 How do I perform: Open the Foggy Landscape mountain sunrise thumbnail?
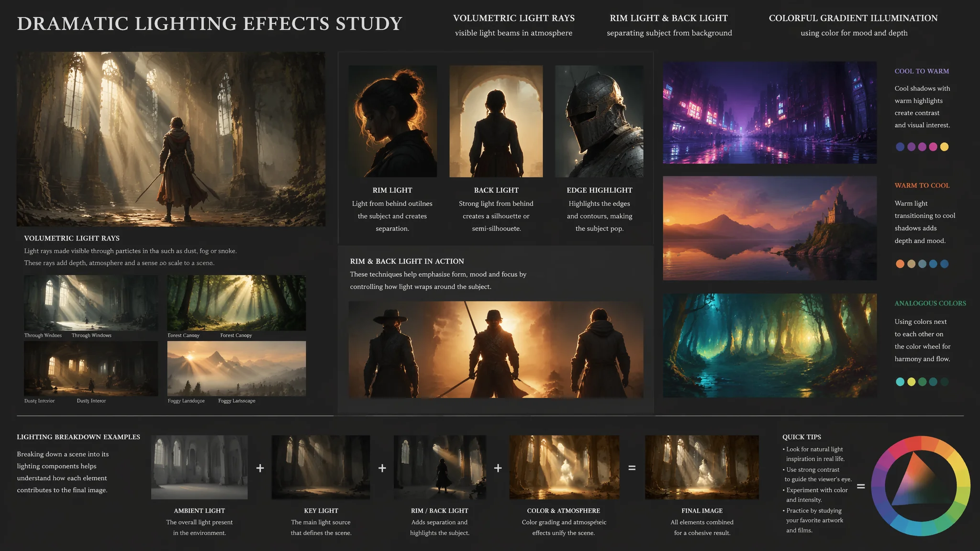click(236, 368)
